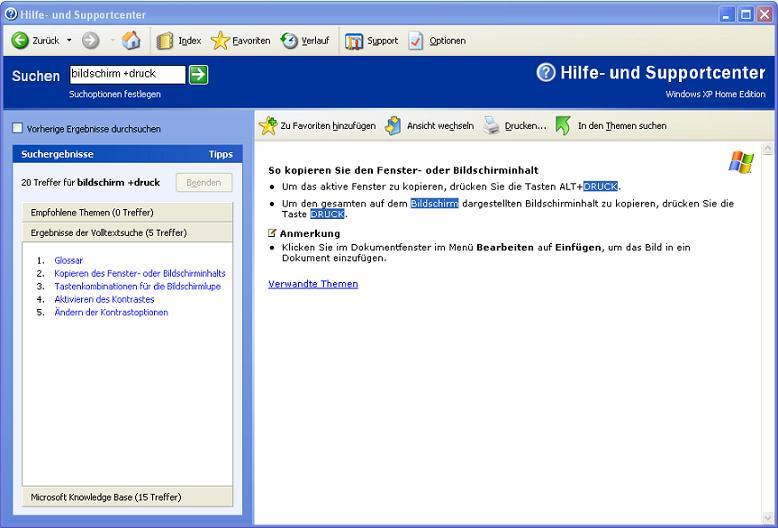Open the Support icon

click(354, 41)
